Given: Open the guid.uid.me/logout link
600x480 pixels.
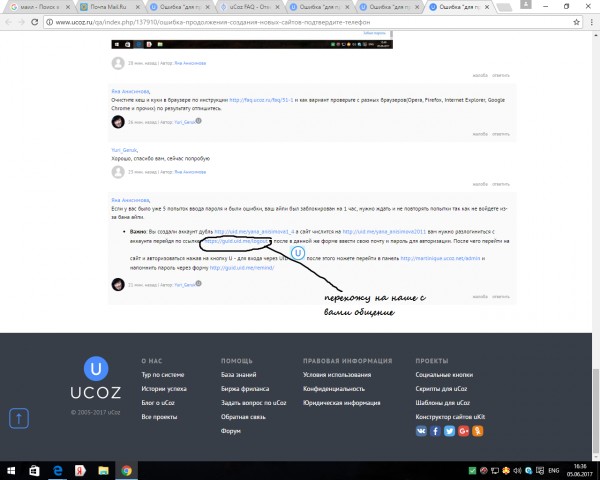Looking at the screenshot, I should pyautogui.click(x=236, y=241).
